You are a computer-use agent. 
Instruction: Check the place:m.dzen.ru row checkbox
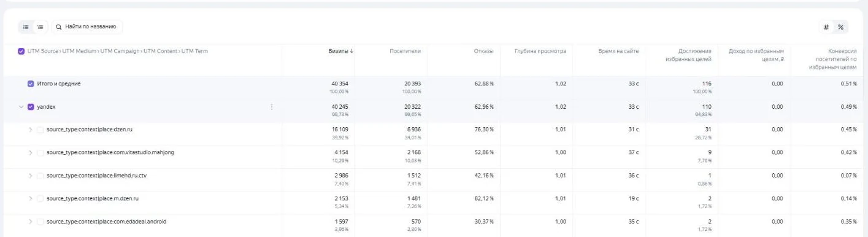pos(40,198)
